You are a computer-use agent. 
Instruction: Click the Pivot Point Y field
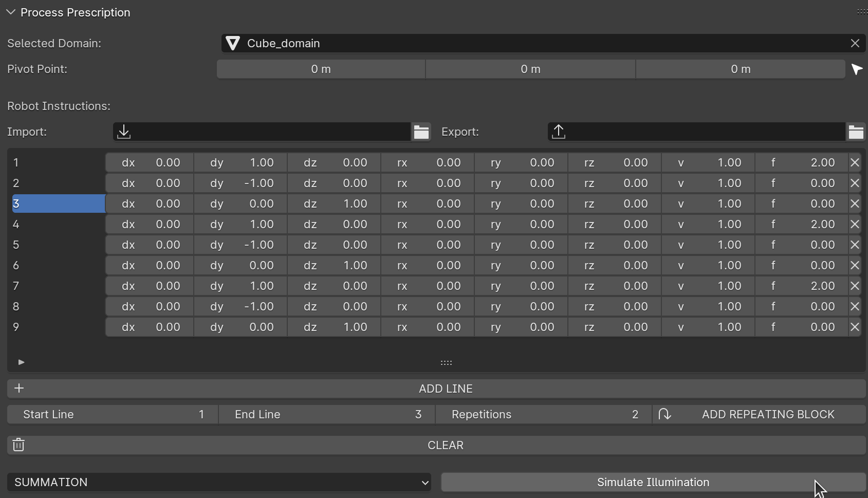coord(531,69)
